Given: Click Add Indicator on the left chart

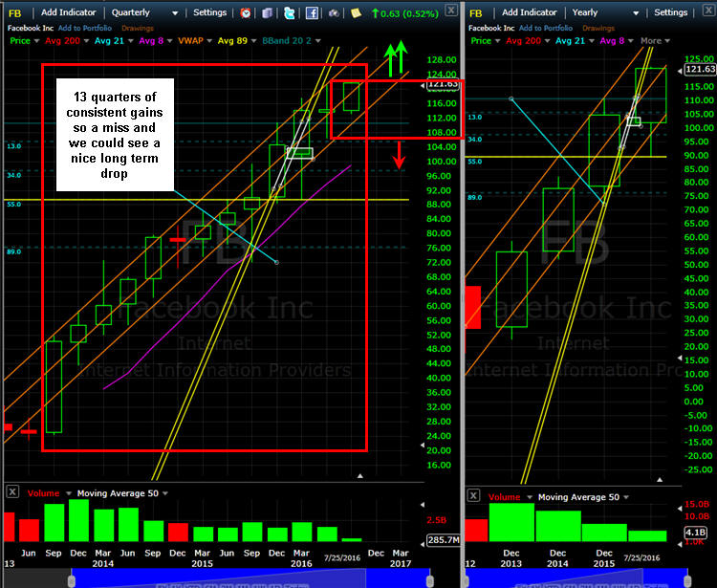Looking at the screenshot, I should (x=69, y=12).
